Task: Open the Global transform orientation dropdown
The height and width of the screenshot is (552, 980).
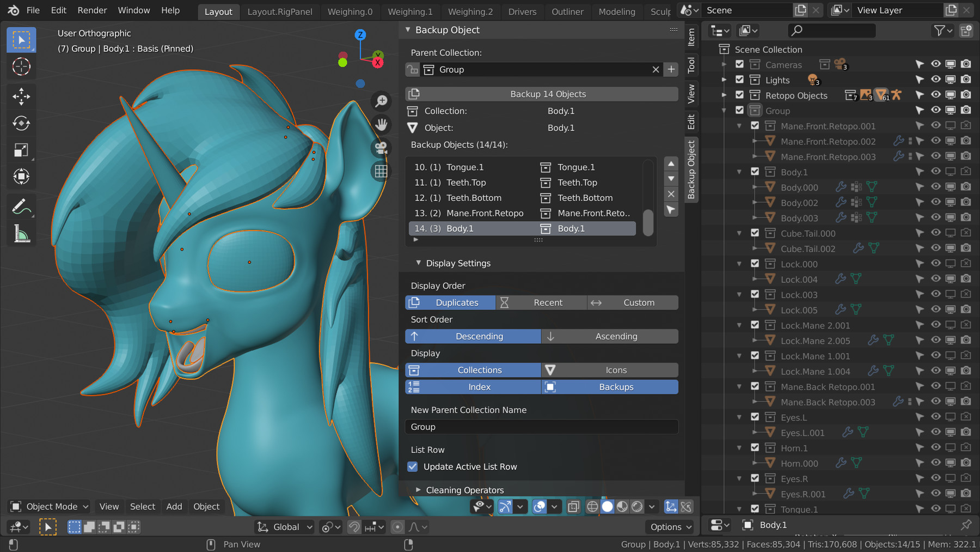Action: [x=284, y=526]
